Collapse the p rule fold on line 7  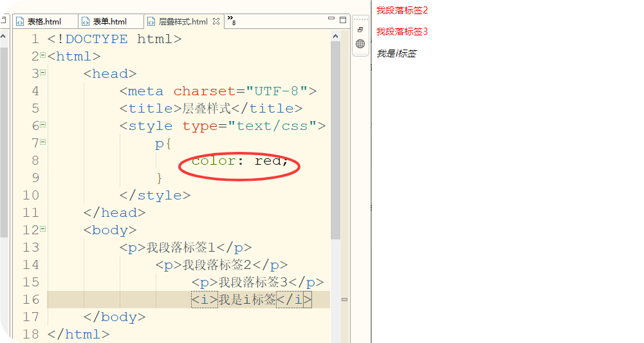(x=42, y=142)
